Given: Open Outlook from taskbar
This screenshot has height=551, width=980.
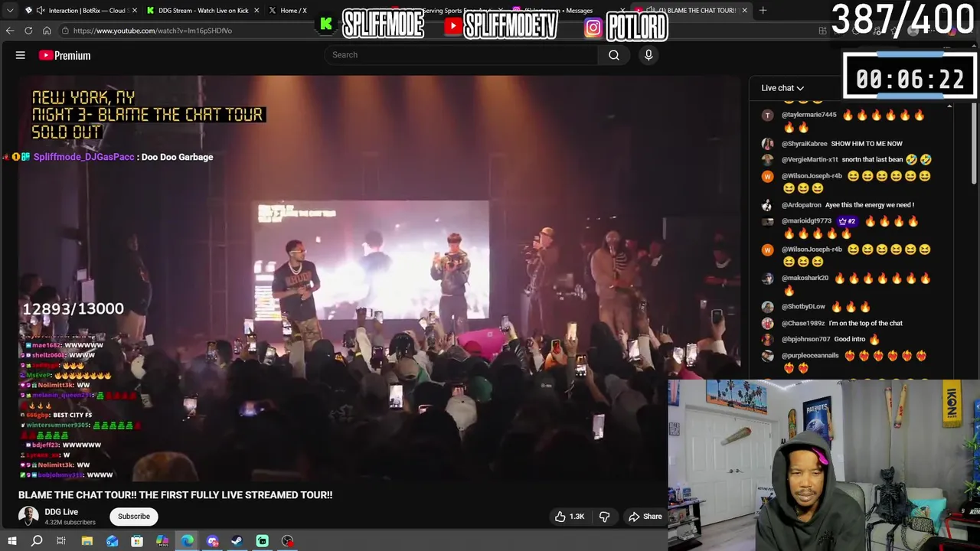Looking at the screenshot, I should pyautogui.click(x=112, y=541).
